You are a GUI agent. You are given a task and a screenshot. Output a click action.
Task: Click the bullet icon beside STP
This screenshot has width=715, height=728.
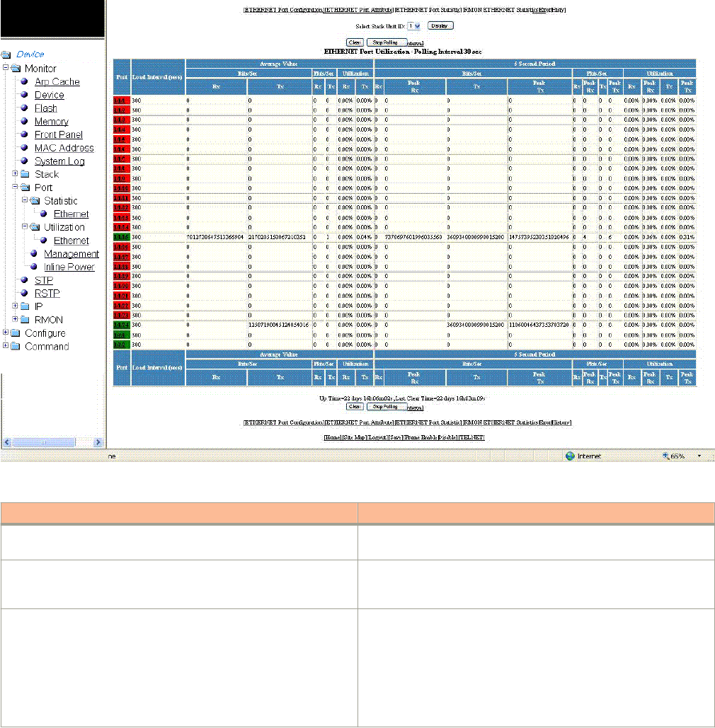(25, 280)
